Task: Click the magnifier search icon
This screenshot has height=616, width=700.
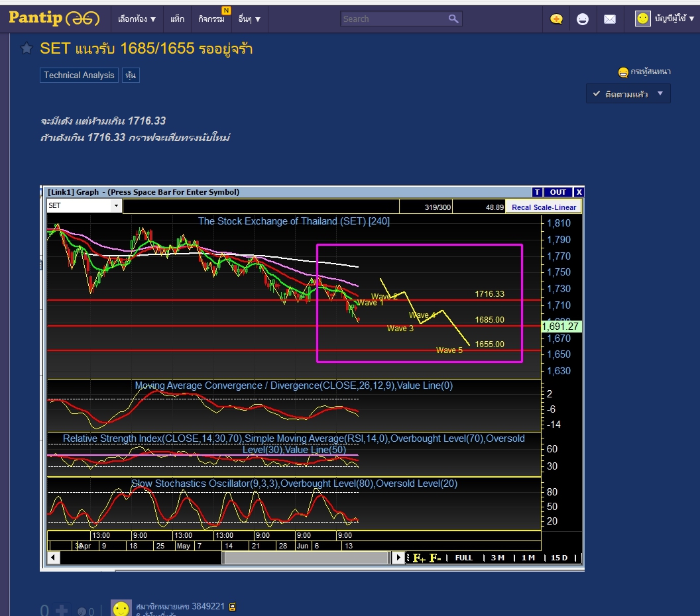Action: tap(453, 19)
